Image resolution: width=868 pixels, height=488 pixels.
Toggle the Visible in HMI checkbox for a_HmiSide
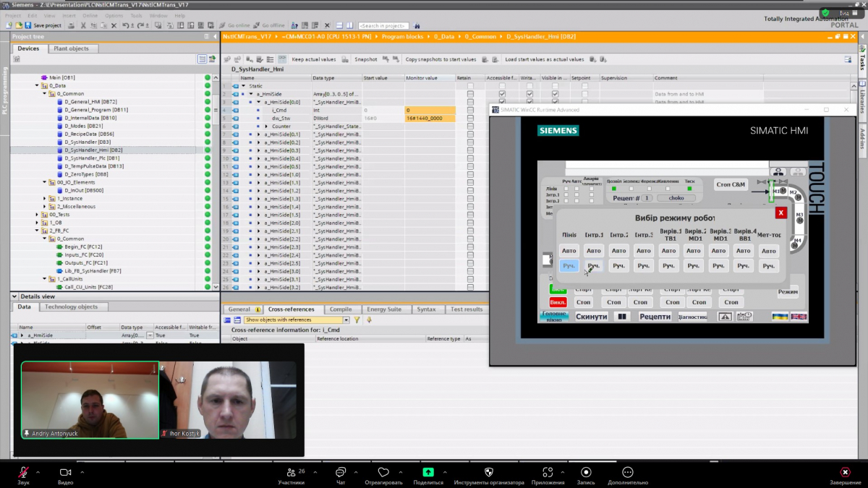556,94
